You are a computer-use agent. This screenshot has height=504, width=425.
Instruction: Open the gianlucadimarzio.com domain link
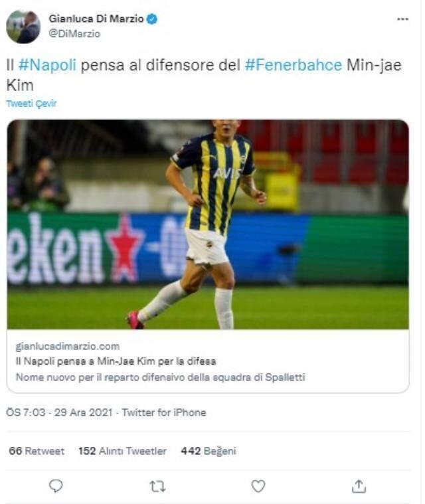pyautogui.click(x=67, y=346)
